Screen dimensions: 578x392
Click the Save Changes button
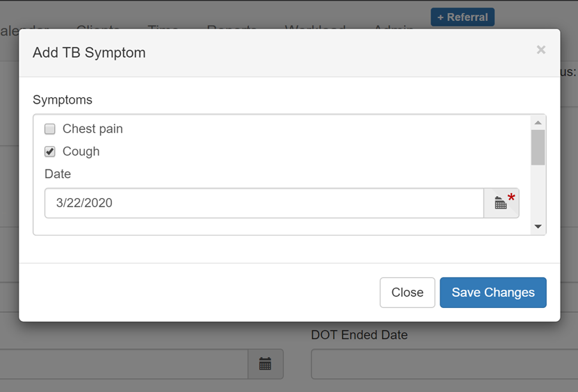point(493,293)
